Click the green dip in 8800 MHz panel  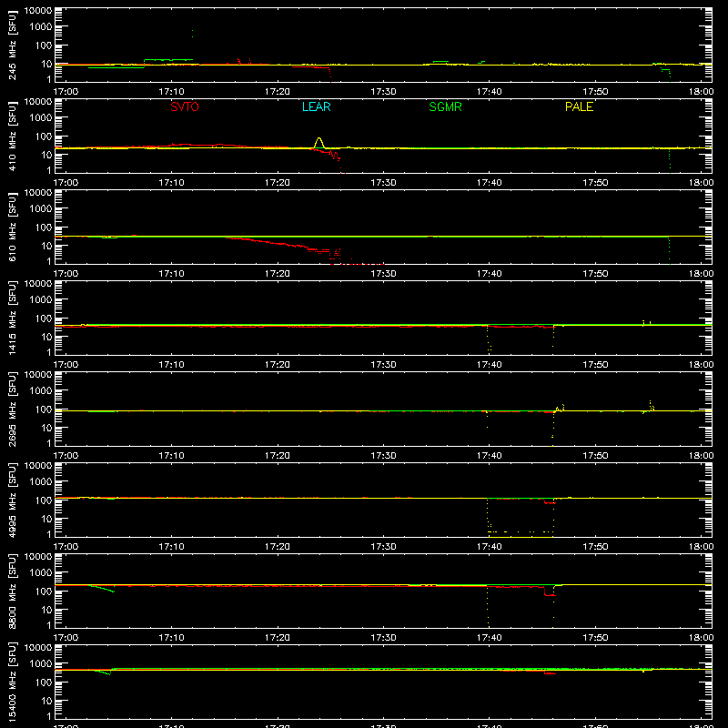pyautogui.click(x=102, y=588)
